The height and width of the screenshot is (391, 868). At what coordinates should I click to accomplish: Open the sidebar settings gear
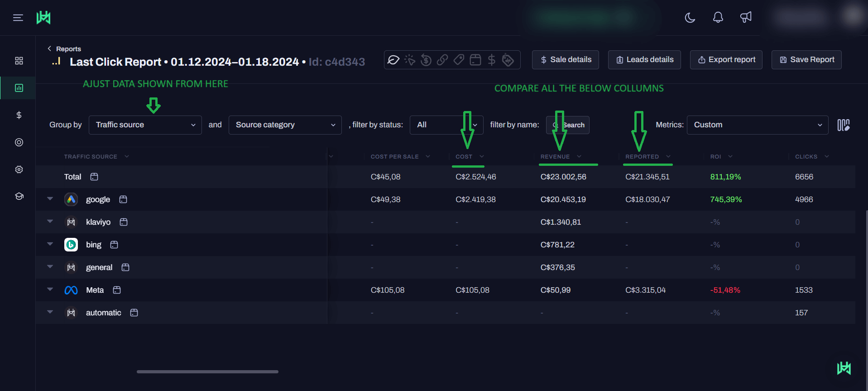coord(19,169)
